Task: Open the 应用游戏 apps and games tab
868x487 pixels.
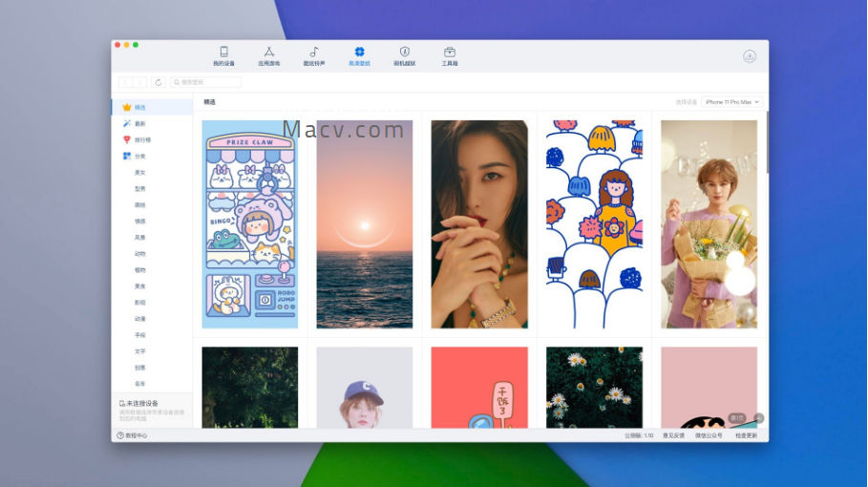Action: tap(269, 56)
